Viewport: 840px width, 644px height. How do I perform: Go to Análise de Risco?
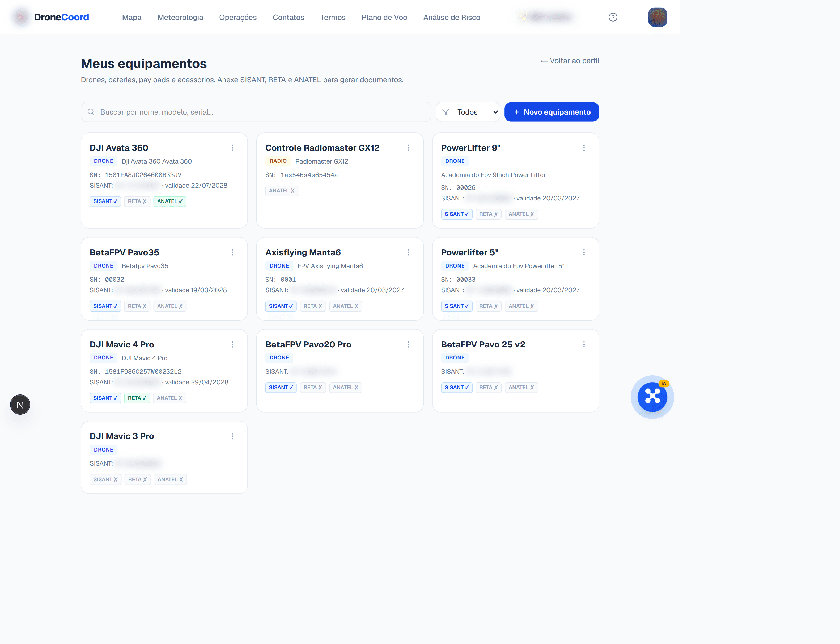click(452, 17)
